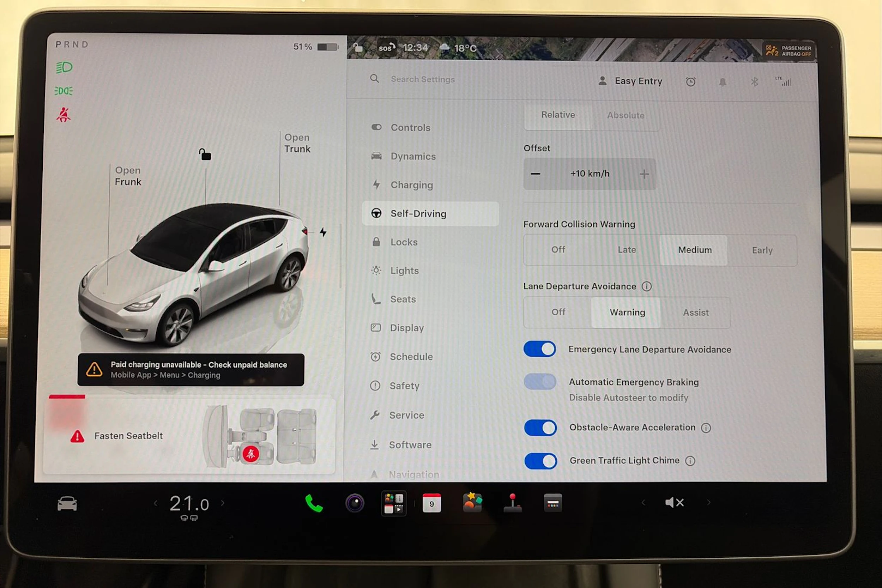Tap the LTE signal strength icon
Image resolution: width=882 pixels, height=588 pixels.
[783, 81]
